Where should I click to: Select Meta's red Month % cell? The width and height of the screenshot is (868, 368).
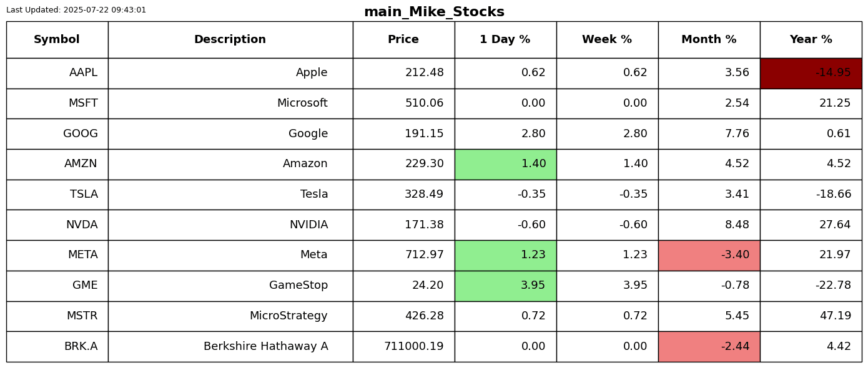pyautogui.click(x=709, y=255)
